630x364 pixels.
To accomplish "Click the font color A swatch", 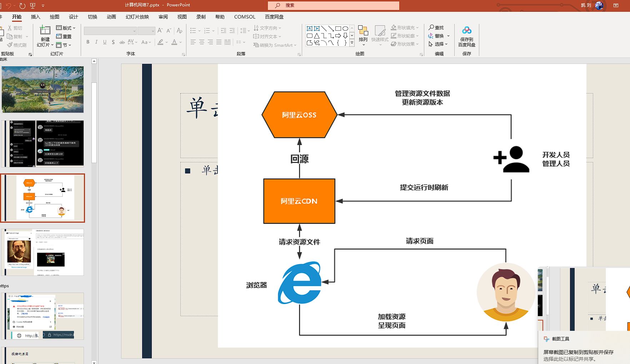I will pyautogui.click(x=174, y=42).
